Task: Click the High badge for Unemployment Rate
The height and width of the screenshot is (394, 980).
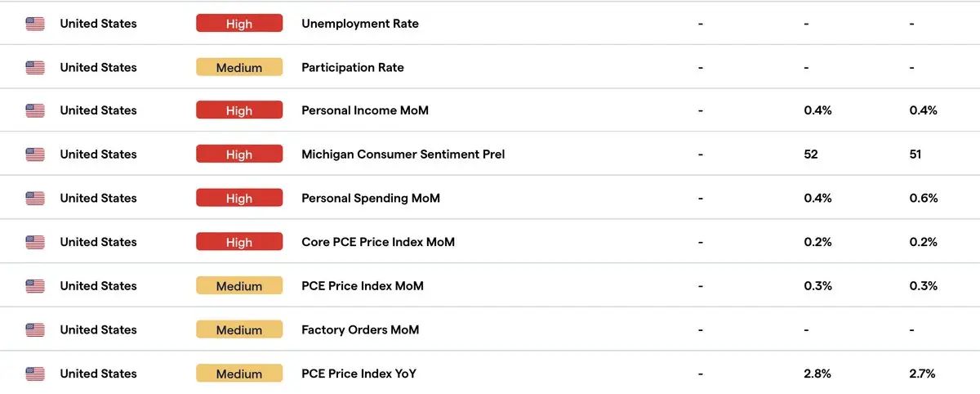Action: [x=239, y=24]
